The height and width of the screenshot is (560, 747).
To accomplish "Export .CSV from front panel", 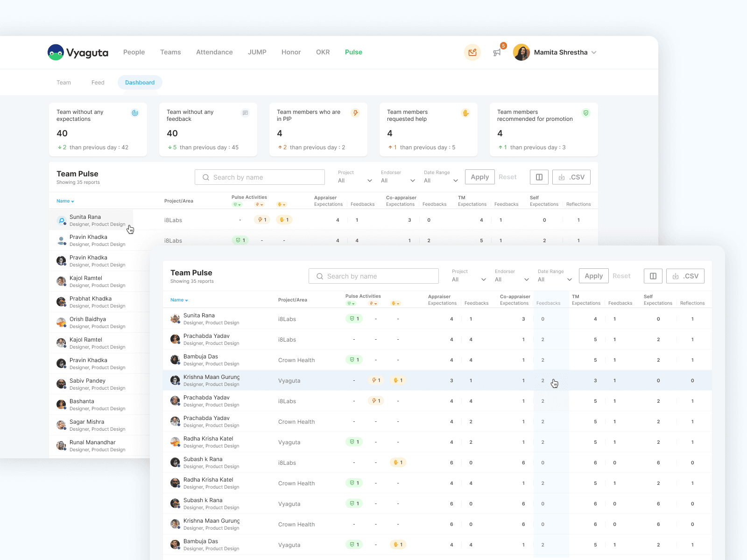I will coord(685,276).
